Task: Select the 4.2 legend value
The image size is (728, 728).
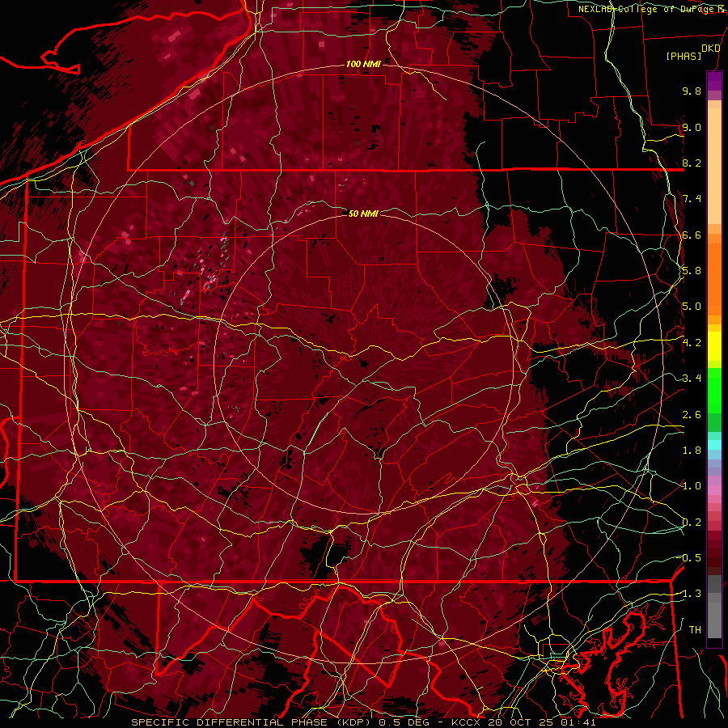Action: [x=692, y=343]
